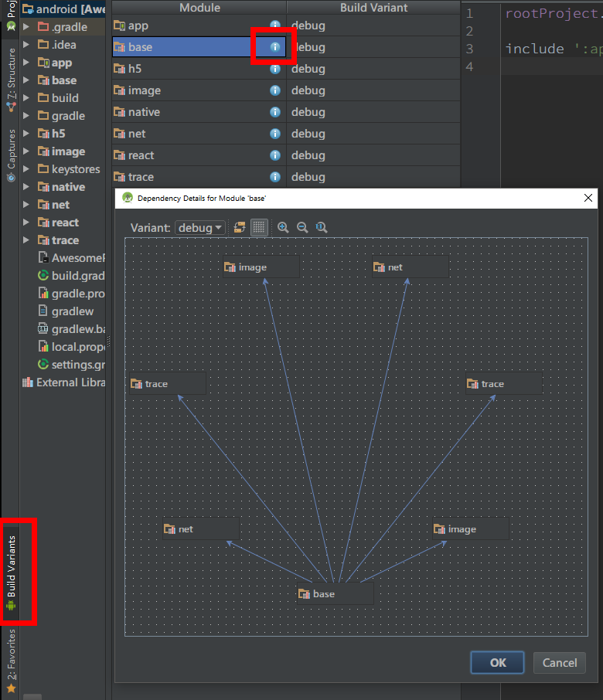Open the Variant debug dropdown
Screen dimensions: 603x700
[199, 228]
